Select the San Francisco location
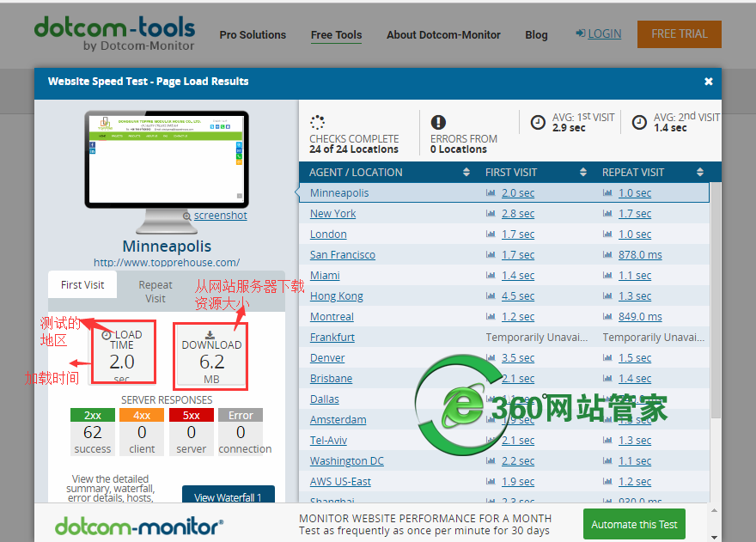This screenshot has width=756, height=542. point(342,254)
